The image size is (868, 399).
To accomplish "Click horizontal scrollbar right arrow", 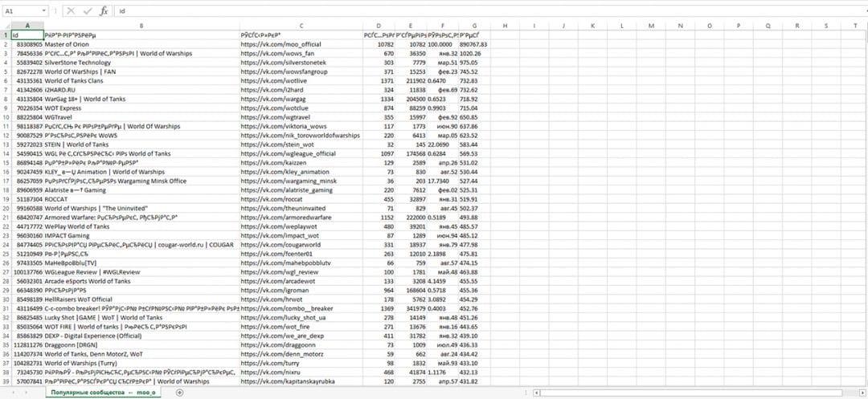I will pyautogui.click(x=864, y=393).
